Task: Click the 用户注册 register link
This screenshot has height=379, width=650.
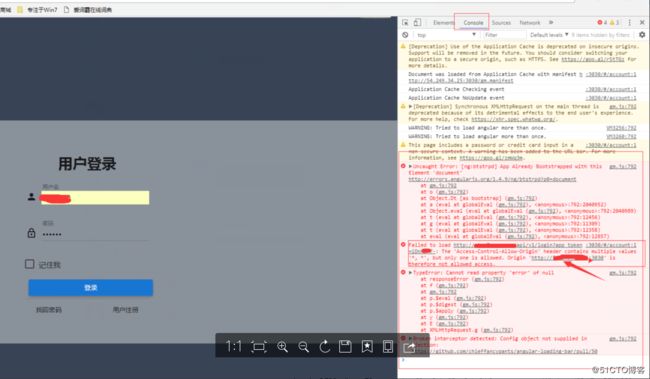Action: tap(126, 310)
